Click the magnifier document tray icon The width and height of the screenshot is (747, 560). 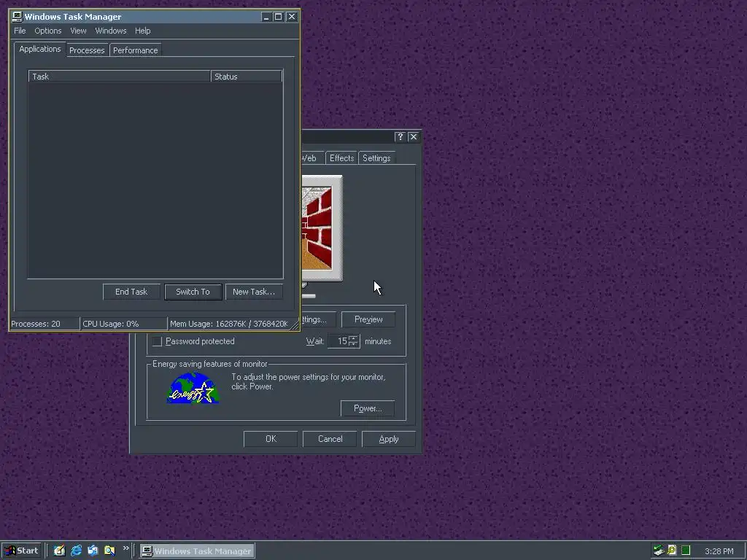click(672, 551)
